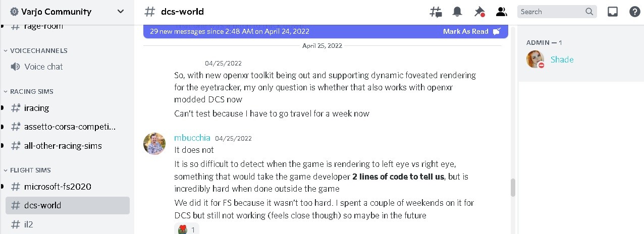Click into the Search field
Screen dimensions: 644x234
(x=552, y=12)
